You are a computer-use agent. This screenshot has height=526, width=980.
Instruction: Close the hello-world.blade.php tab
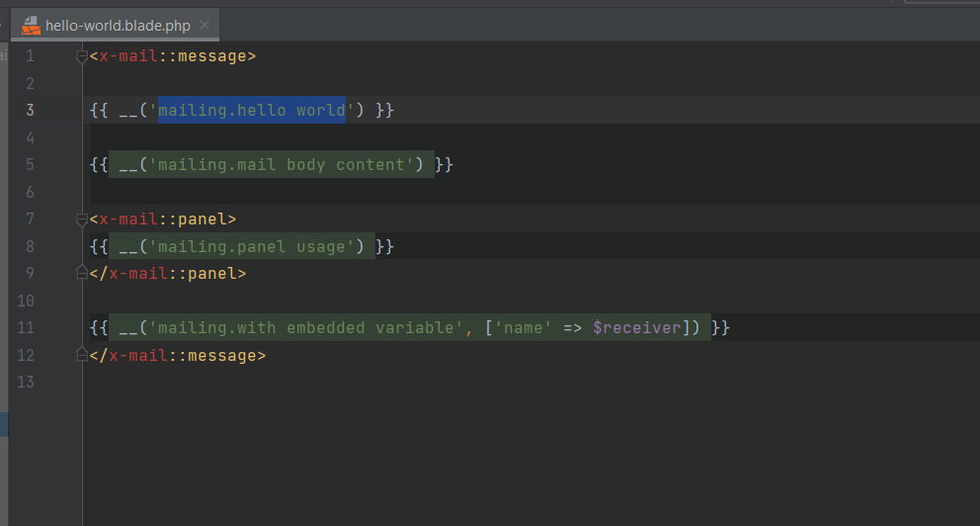click(204, 25)
